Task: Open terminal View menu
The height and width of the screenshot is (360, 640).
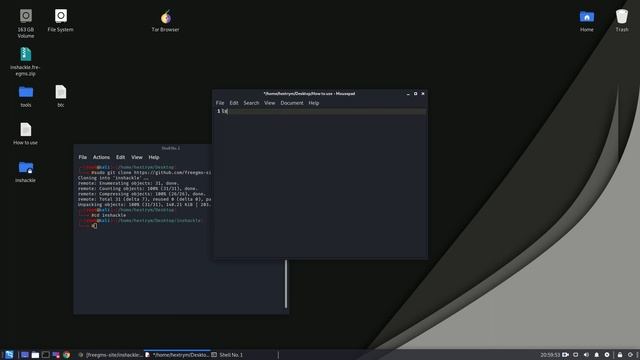Action: pyautogui.click(x=136, y=157)
